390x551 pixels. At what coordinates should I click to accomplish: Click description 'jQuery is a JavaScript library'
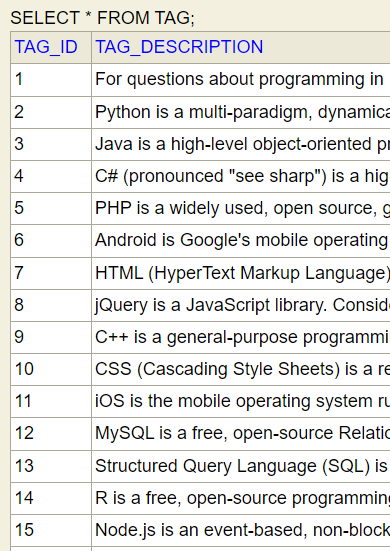click(242, 305)
